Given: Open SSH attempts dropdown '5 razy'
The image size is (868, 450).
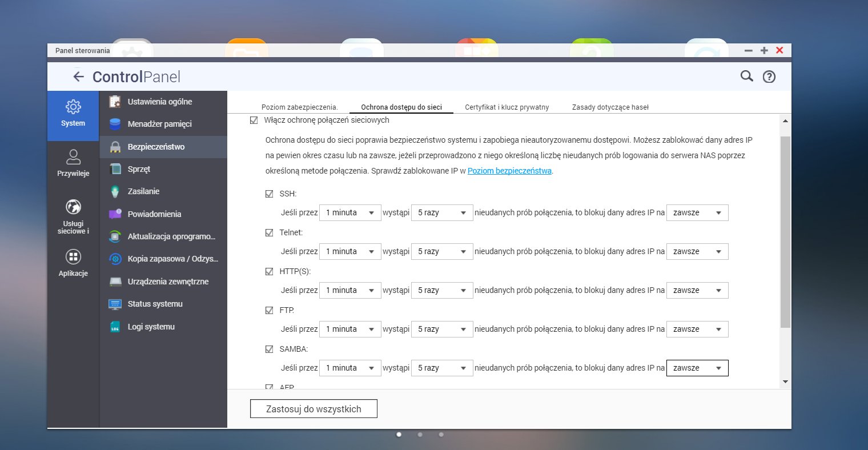Looking at the screenshot, I should point(443,212).
